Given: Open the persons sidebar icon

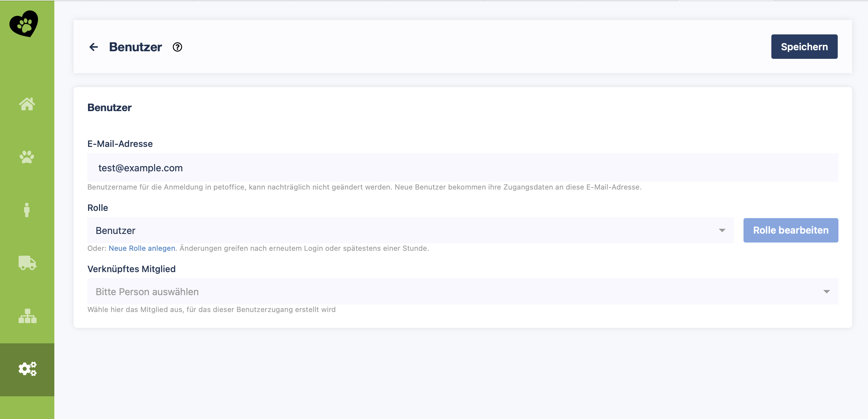Looking at the screenshot, I should [x=27, y=210].
